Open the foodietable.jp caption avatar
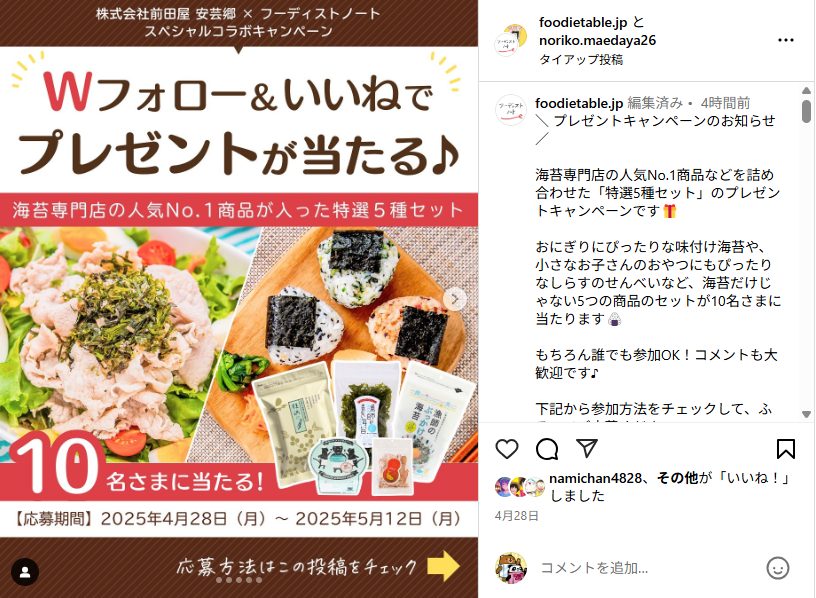Screen dimensions: 816x598 [x=511, y=109]
